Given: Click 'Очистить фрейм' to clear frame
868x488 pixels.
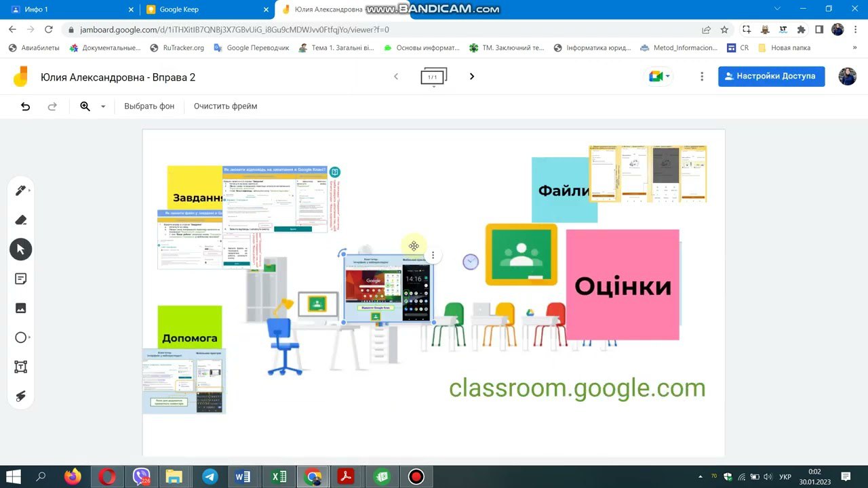Looking at the screenshot, I should pos(225,106).
